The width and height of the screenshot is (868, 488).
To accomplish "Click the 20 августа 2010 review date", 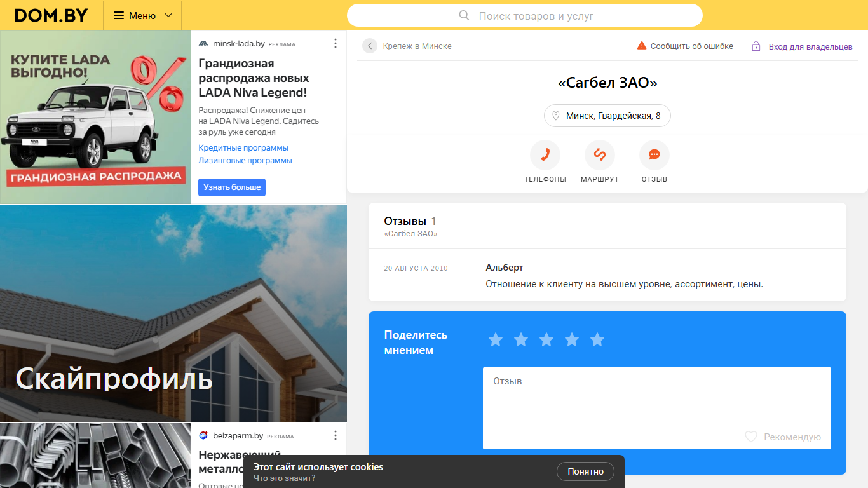I will 416,268.
